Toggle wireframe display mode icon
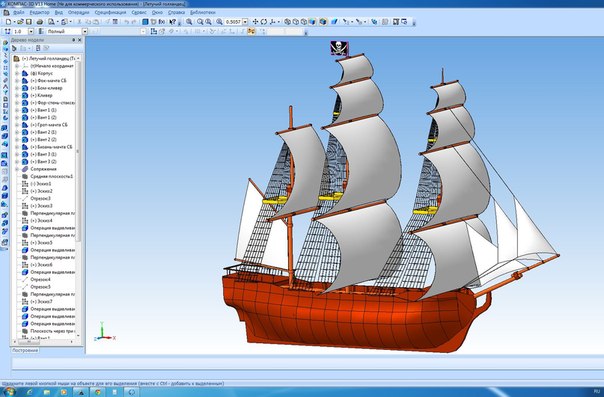604x397 pixels. pyautogui.click(x=287, y=22)
